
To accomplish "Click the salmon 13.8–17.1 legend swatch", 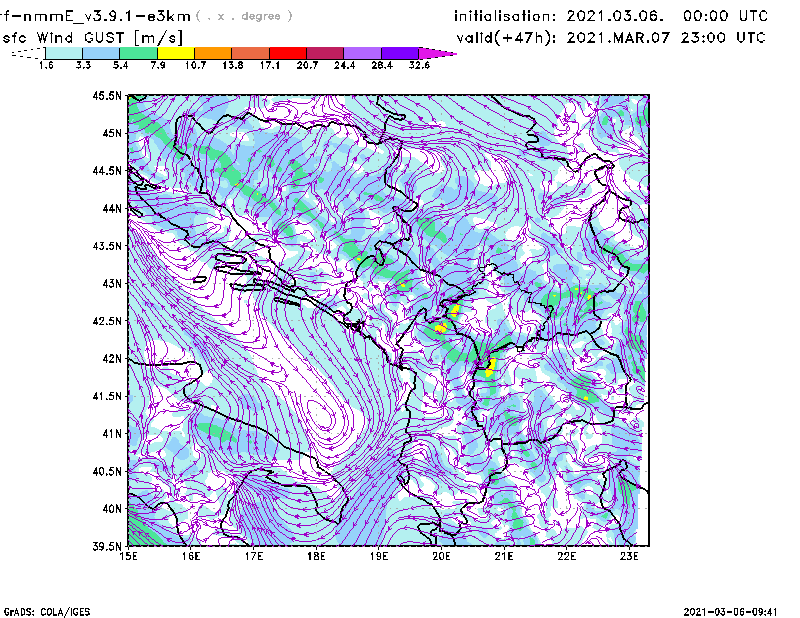I will [251, 53].
